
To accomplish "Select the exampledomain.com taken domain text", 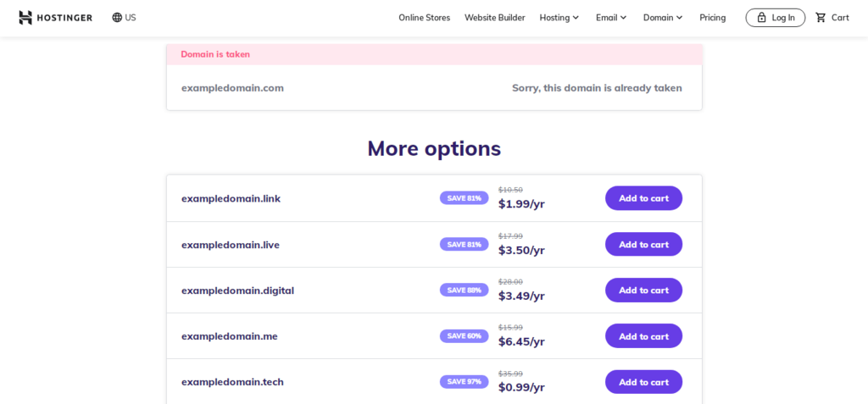I will [232, 88].
